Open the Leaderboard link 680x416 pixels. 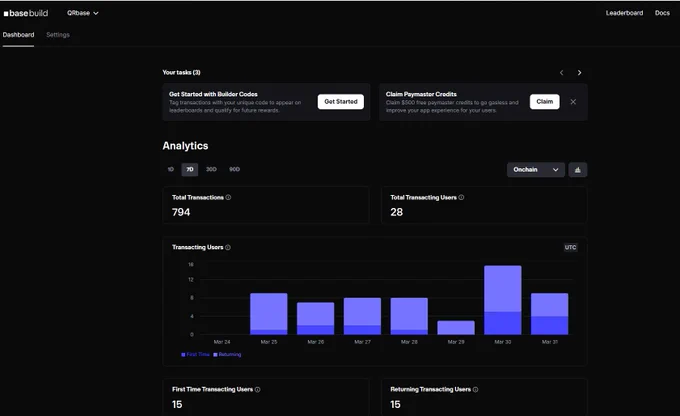pyautogui.click(x=624, y=13)
